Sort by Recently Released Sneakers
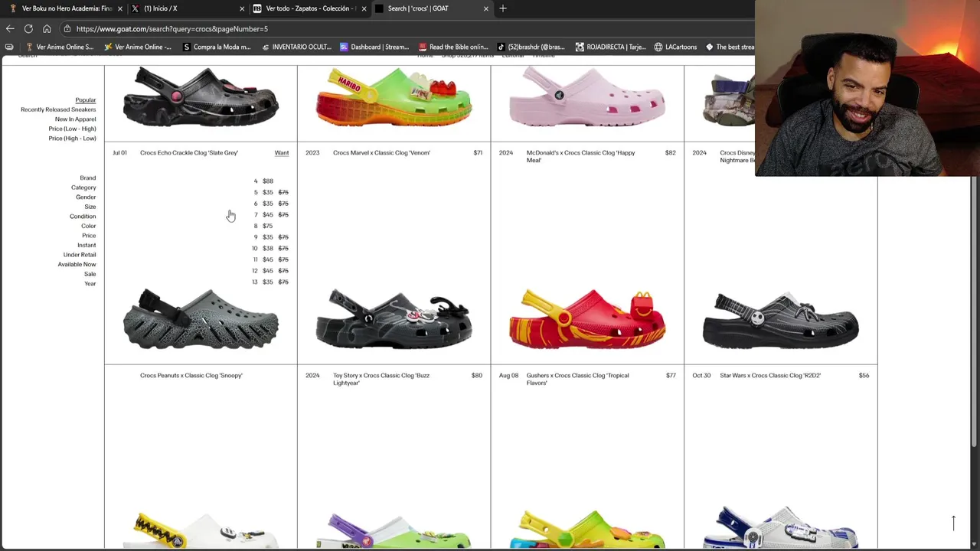This screenshot has width=980, height=551. (58, 109)
